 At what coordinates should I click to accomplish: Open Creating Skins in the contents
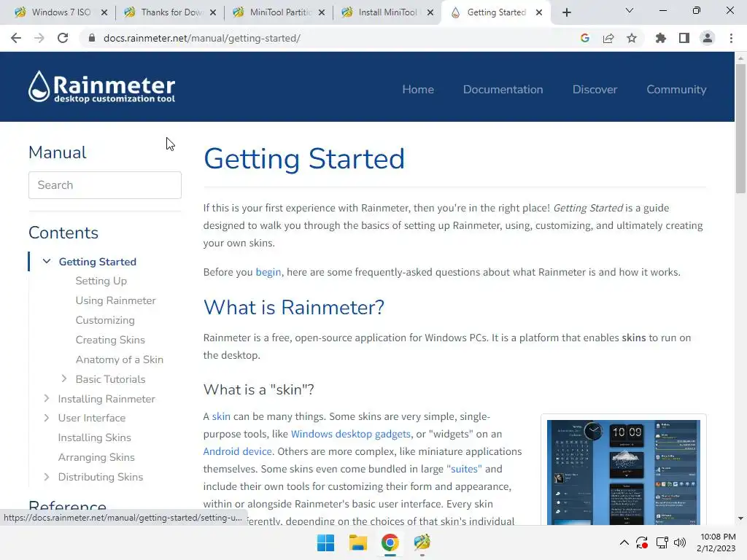[x=110, y=340]
